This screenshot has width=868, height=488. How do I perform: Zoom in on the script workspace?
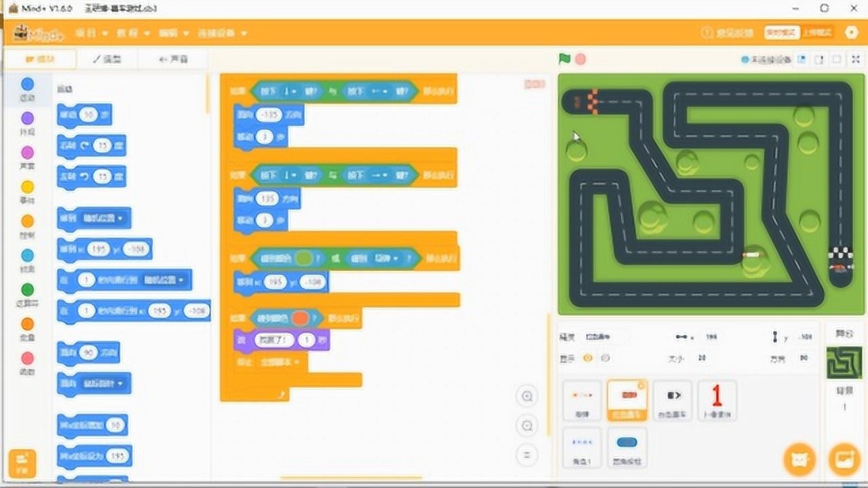527,396
